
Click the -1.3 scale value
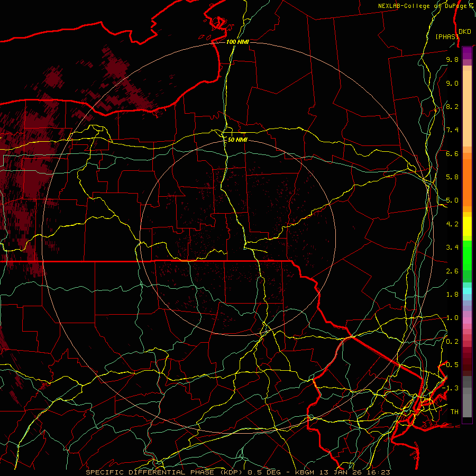[450, 388]
